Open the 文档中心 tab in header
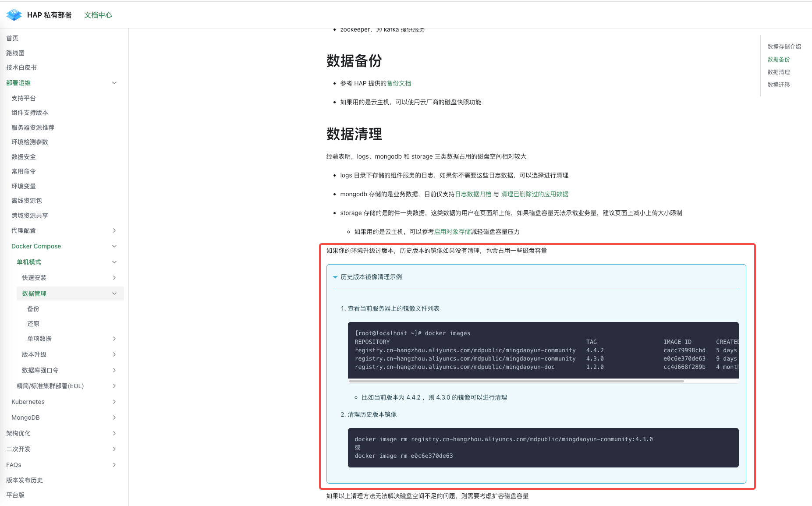Screen dimensions: 812x506 [x=98, y=15]
